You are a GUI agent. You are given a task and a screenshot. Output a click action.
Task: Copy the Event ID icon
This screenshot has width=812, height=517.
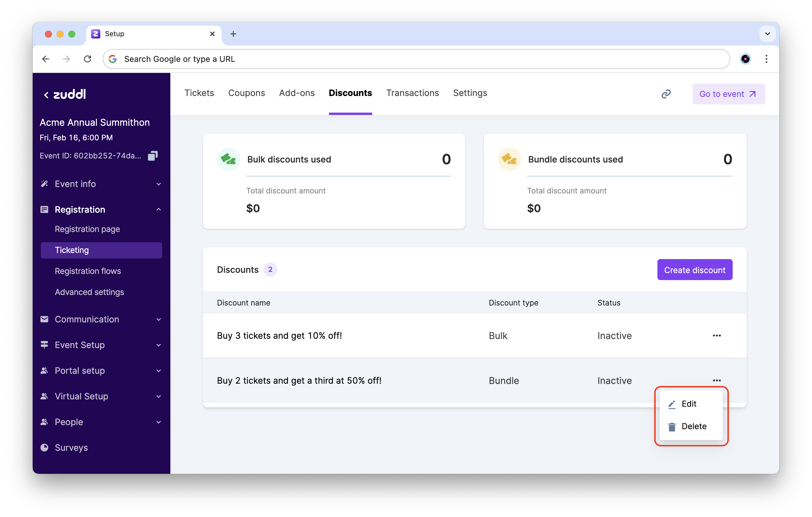pyautogui.click(x=153, y=156)
